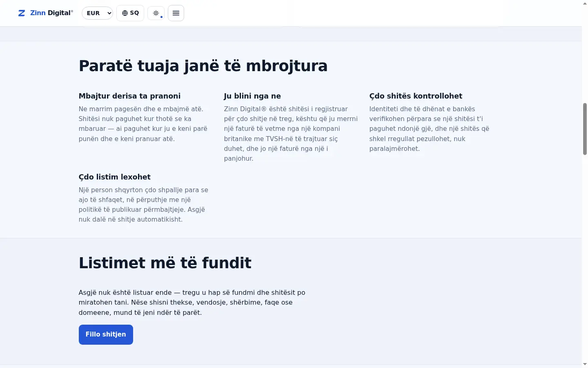Click the scrollbar up arrow
The image size is (588, 368).
(x=585, y=3)
